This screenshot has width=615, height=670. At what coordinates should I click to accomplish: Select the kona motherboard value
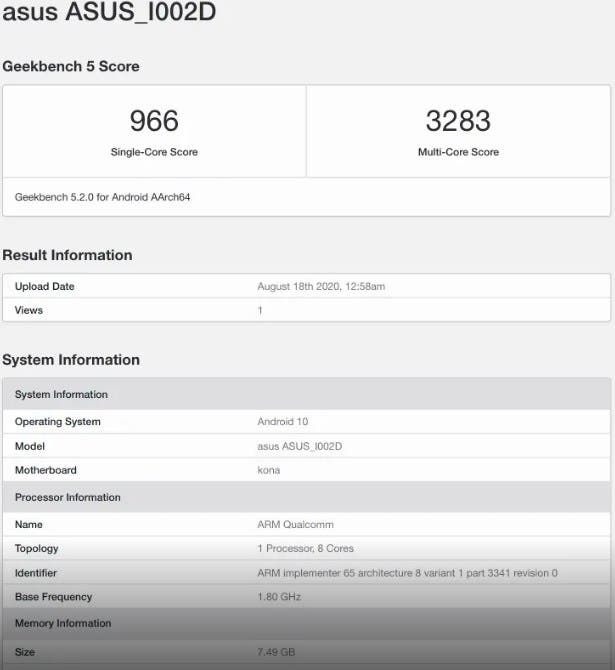pyautogui.click(x=269, y=470)
